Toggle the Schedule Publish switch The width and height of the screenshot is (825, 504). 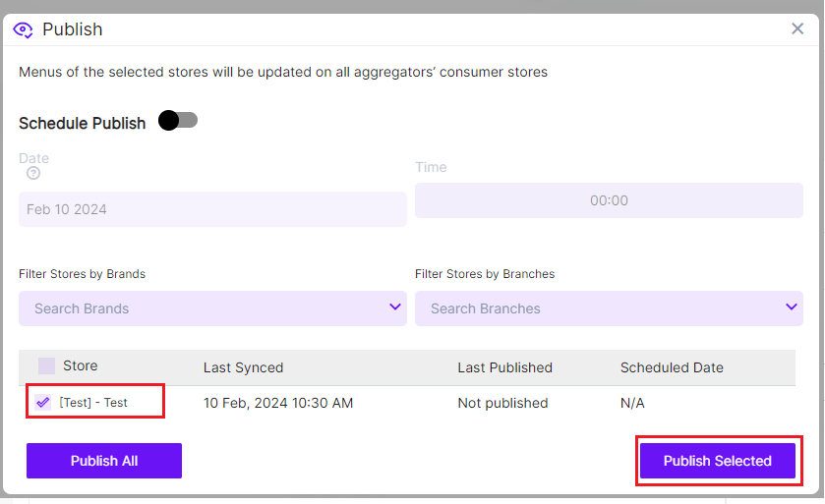click(178, 121)
